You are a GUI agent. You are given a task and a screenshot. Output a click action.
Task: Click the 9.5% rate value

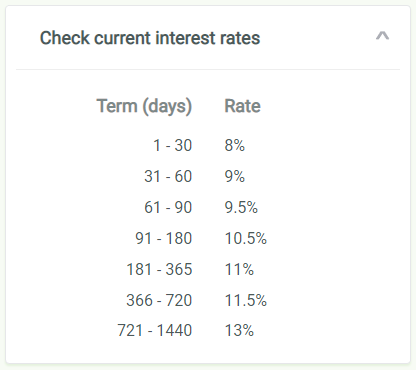point(241,207)
